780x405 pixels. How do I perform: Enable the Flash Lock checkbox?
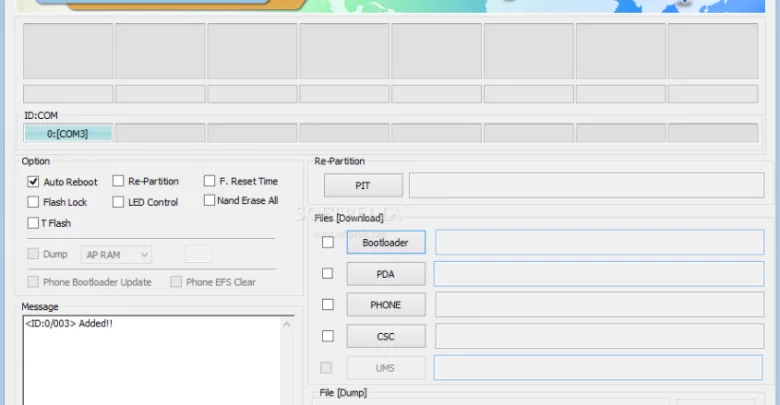34,202
